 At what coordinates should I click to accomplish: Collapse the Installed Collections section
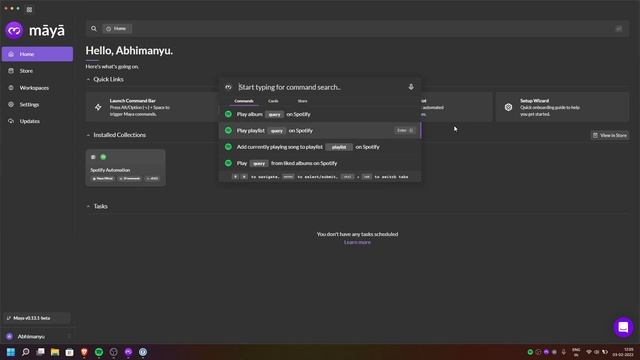tap(88, 135)
